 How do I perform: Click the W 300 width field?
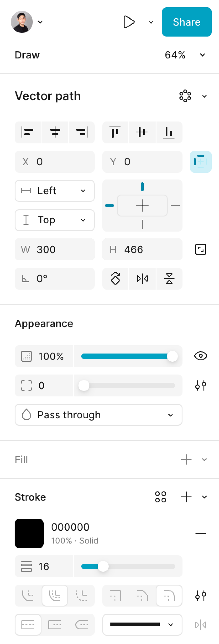click(x=55, y=249)
